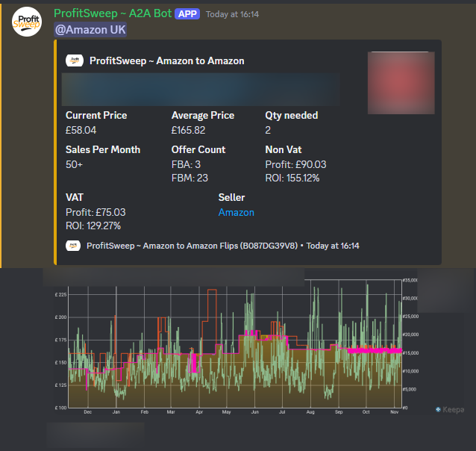476x451 pixels.
Task: Click the Keepa logo on the chart
Action: [450, 410]
